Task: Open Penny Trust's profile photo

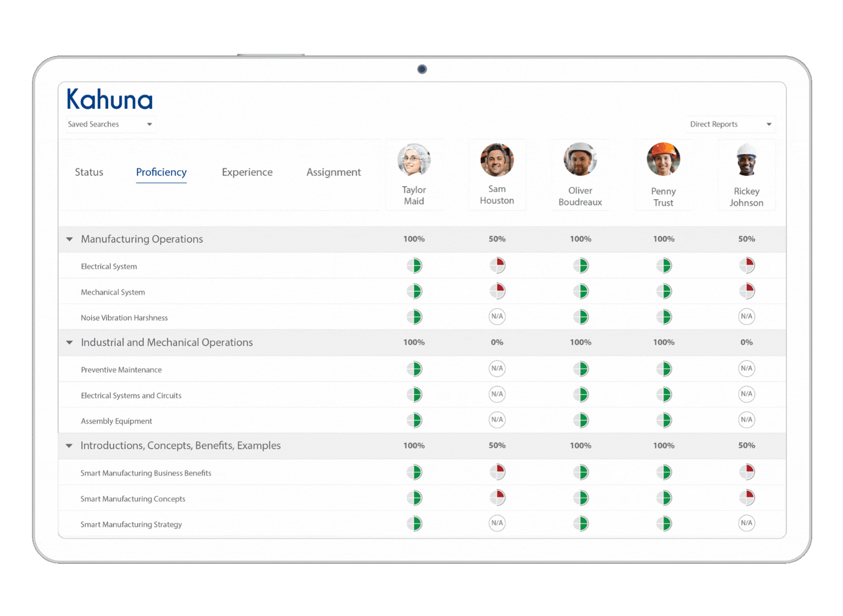Action: 664,159
